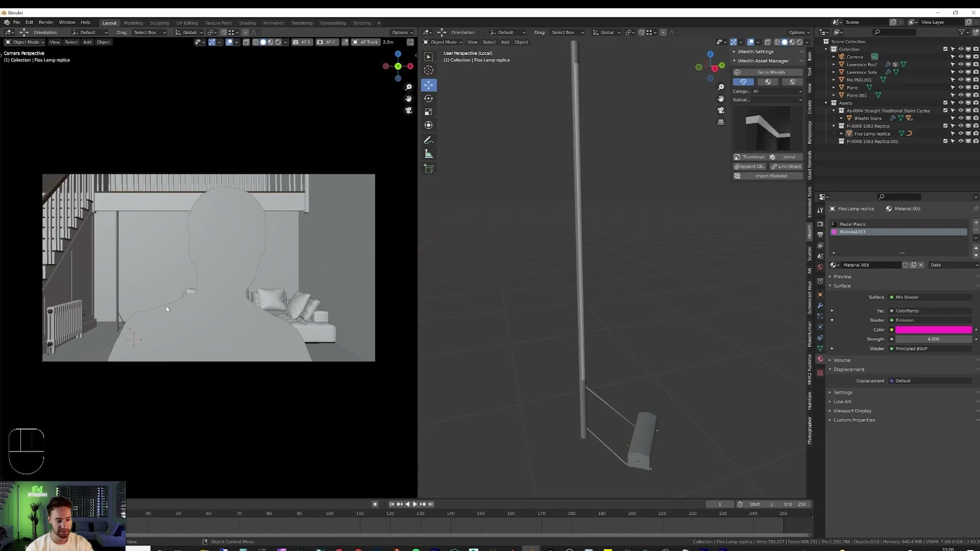Screen dimensions: 980x551
Task: Open Output properties tab icon
Action: [x=820, y=235]
